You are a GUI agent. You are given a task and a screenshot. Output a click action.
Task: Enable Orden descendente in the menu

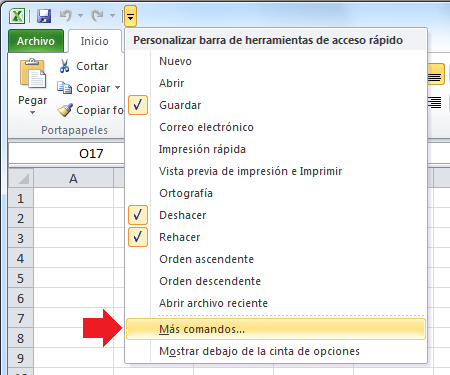pyautogui.click(x=276, y=281)
